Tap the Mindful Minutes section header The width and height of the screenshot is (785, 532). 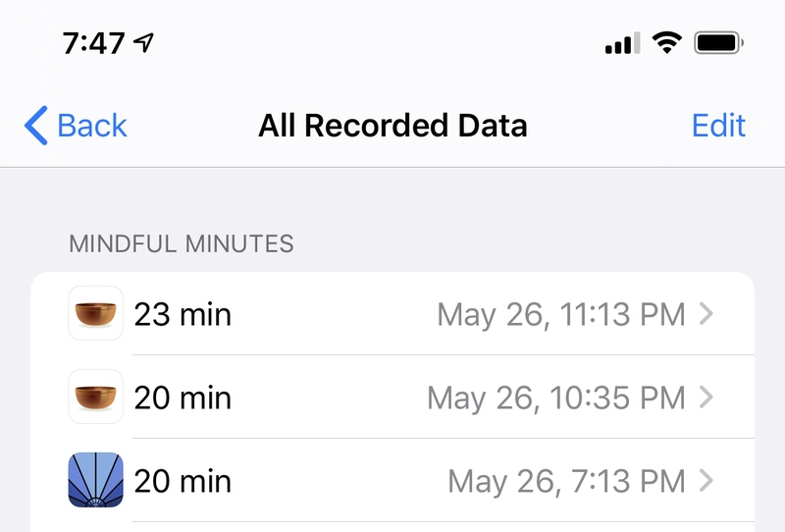182,244
